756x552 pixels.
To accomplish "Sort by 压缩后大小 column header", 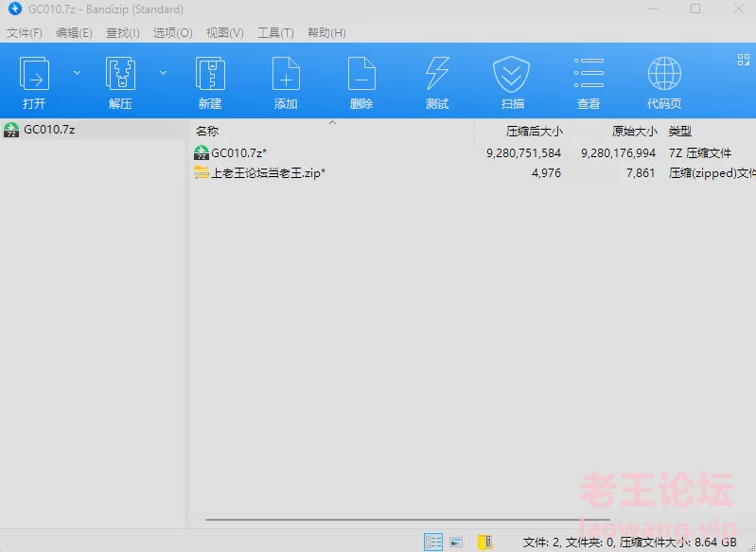I will point(535,131).
